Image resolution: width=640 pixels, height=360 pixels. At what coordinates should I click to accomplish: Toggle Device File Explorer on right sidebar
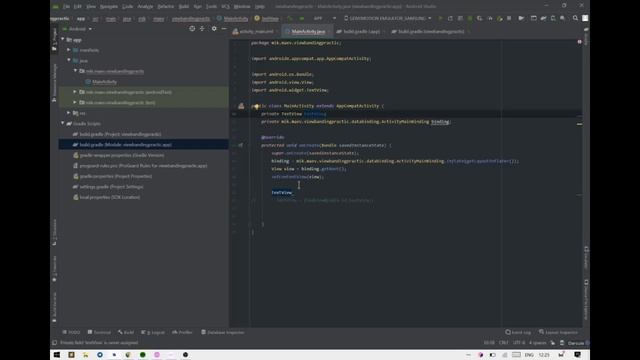coord(587,300)
